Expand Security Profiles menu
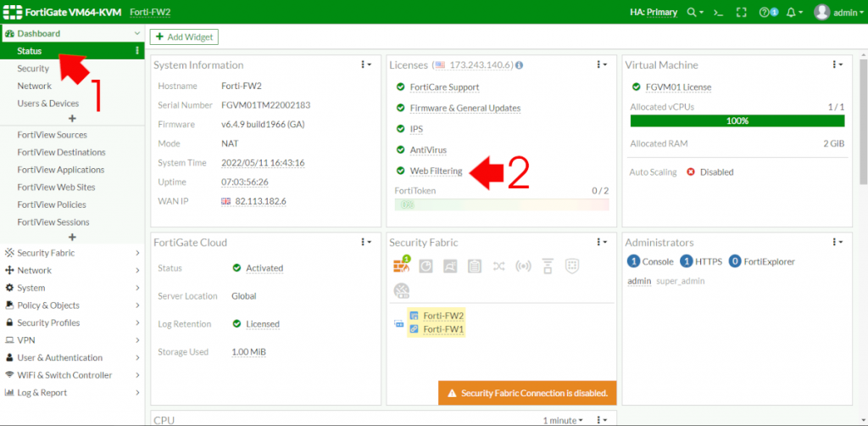868x426 pixels. (72, 322)
